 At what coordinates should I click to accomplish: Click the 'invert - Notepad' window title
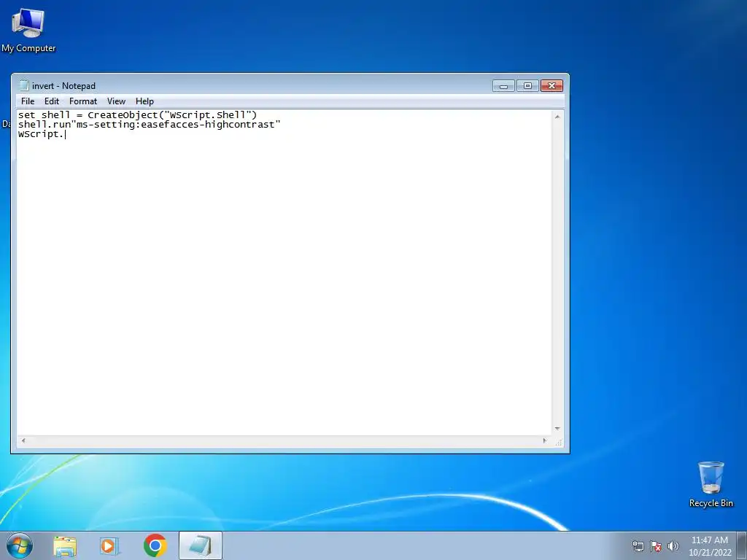(63, 86)
